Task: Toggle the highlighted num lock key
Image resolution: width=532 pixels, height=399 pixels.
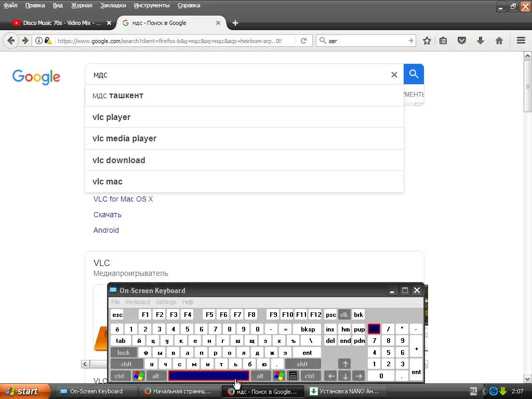Action: [374, 329]
